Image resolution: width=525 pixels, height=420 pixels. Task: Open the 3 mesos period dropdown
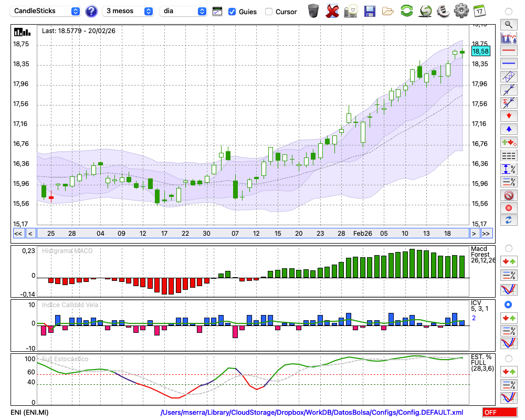[129, 11]
